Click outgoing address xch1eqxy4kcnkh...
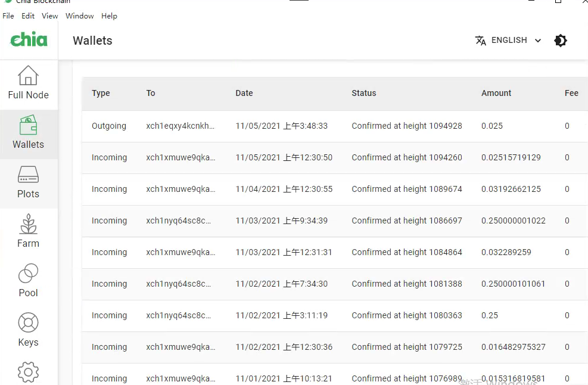 tap(181, 126)
